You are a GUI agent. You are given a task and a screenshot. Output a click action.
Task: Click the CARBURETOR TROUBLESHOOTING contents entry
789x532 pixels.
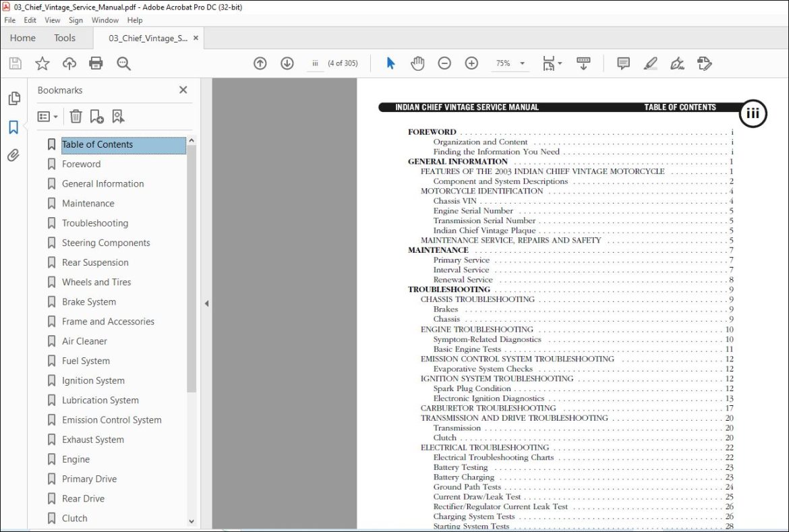coord(488,408)
